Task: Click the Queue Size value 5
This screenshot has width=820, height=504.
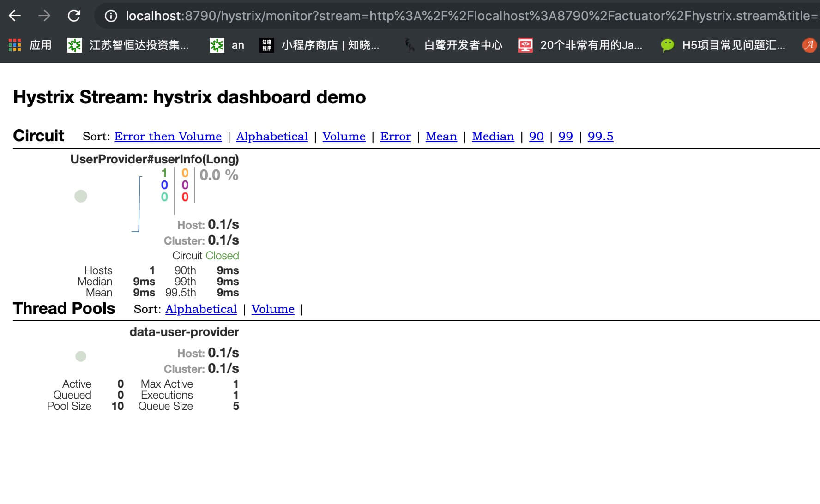Action: 236,406
